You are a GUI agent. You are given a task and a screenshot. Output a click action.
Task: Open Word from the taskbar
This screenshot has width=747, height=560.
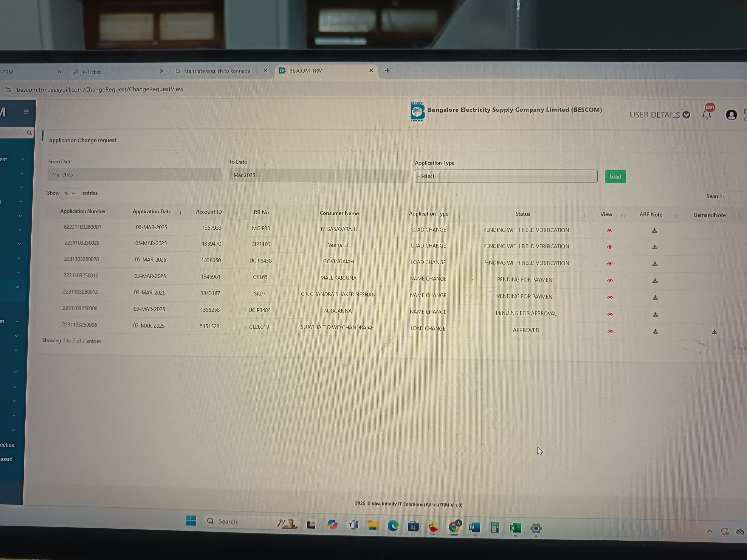point(475,527)
